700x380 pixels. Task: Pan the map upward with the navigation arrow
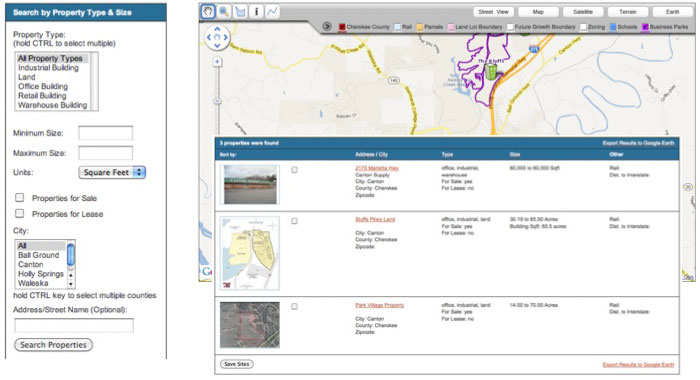pos(217,29)
